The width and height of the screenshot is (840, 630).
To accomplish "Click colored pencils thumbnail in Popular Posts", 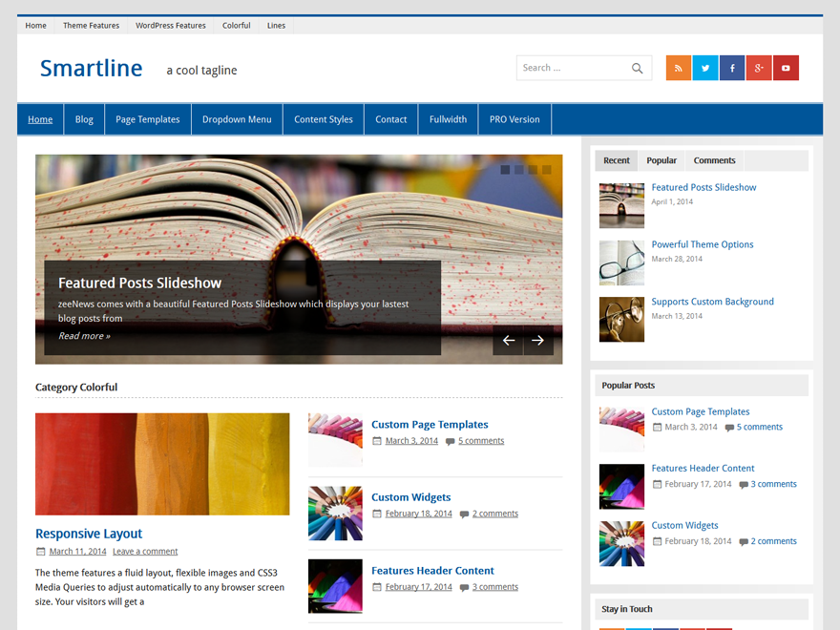I will click(x=621, y=544).
